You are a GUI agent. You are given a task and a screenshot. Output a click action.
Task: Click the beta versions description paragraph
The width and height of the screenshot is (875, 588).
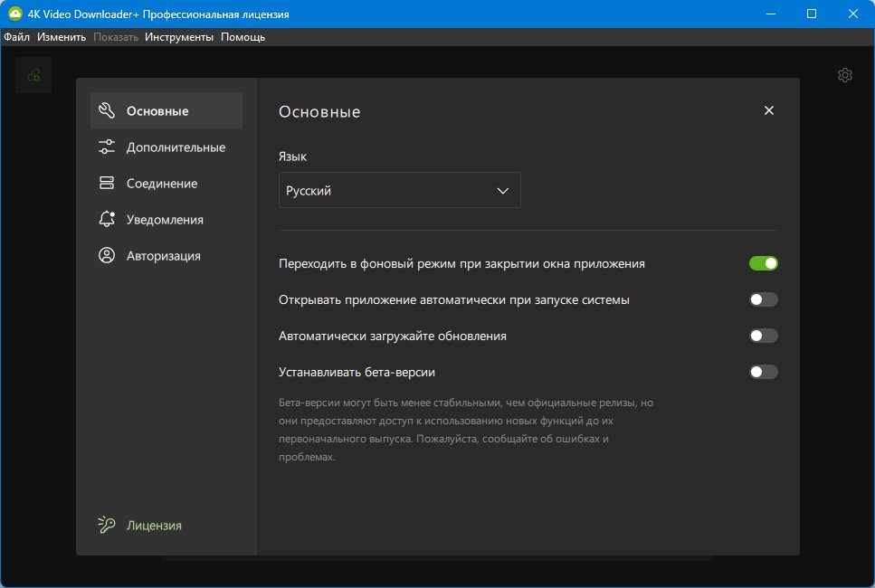[466, 430]
